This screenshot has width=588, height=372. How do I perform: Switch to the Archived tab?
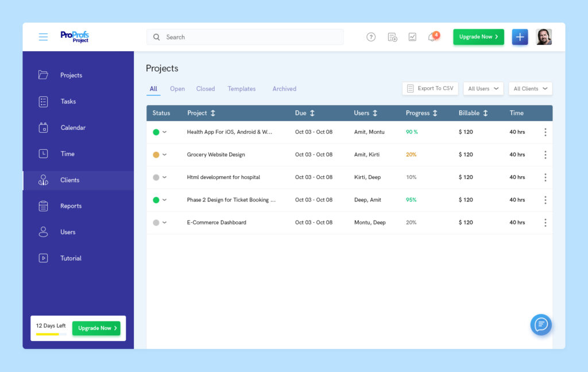284,89
